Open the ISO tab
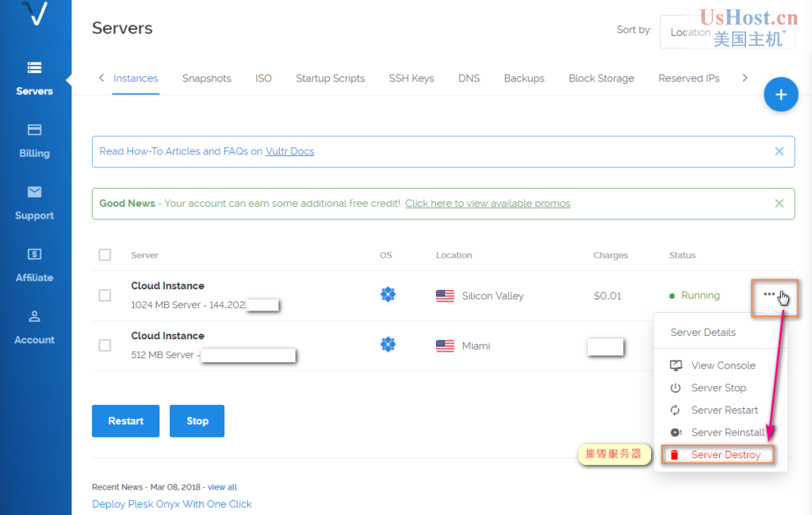 click(x=263, y=78)
